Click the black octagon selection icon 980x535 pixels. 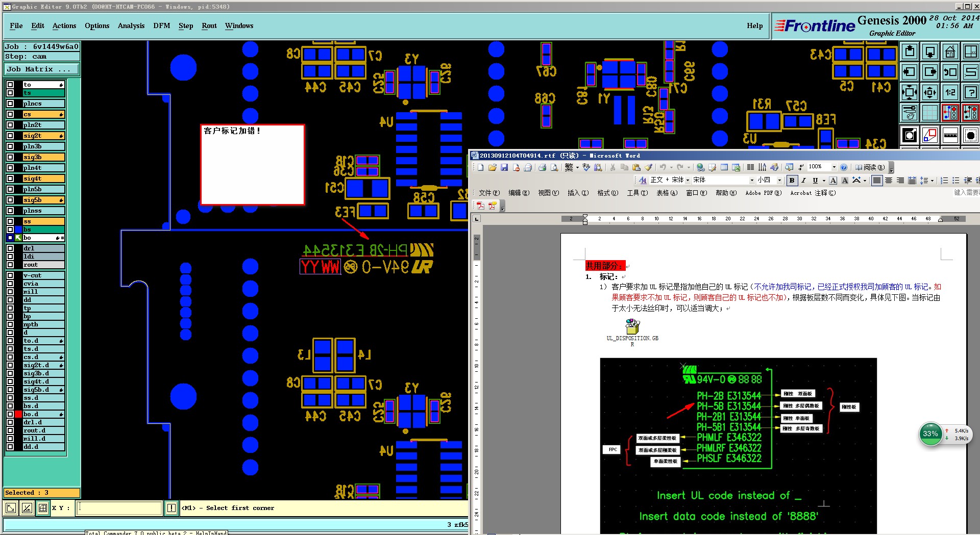point(971,135)
